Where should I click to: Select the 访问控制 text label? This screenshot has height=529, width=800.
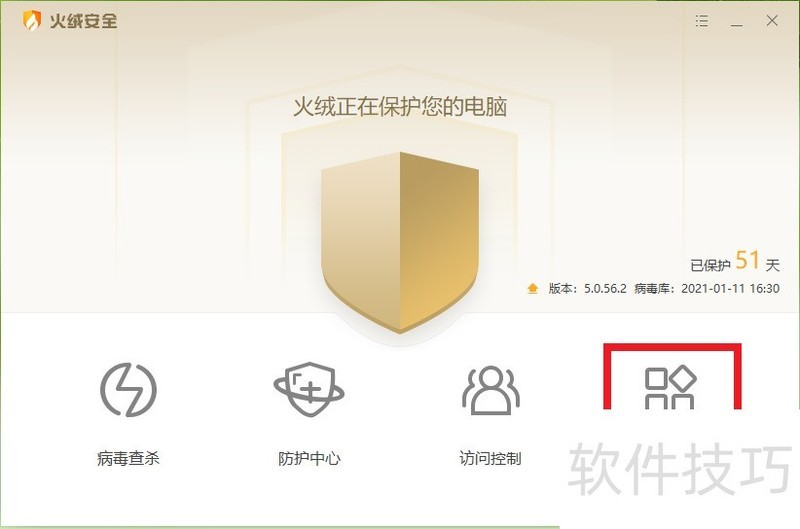pos(490,459)
